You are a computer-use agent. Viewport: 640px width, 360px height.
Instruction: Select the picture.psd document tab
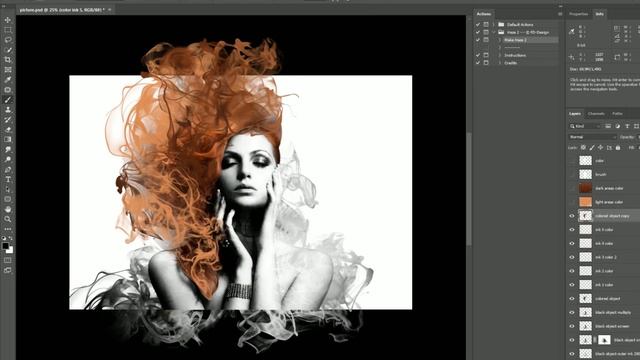coord(62,9)
